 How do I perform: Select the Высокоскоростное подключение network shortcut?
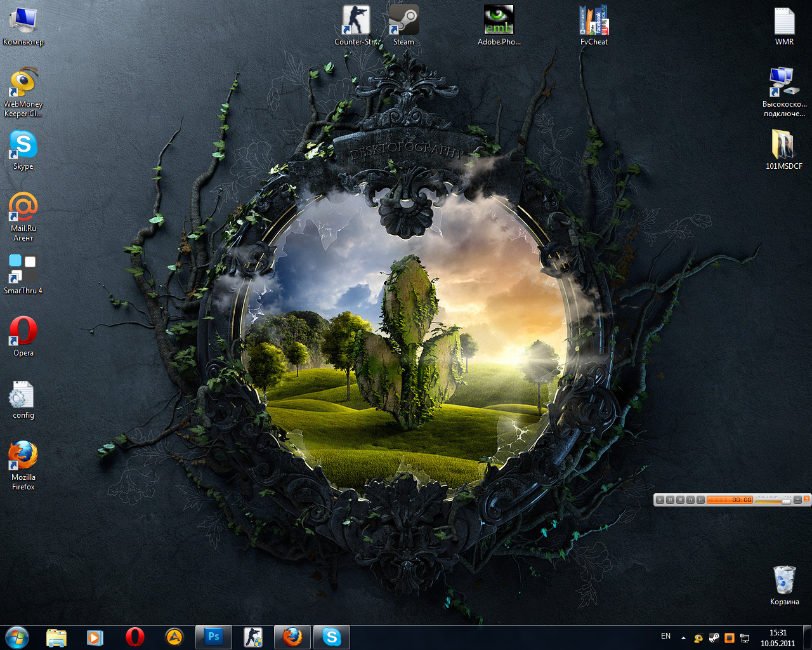[785, 93]
